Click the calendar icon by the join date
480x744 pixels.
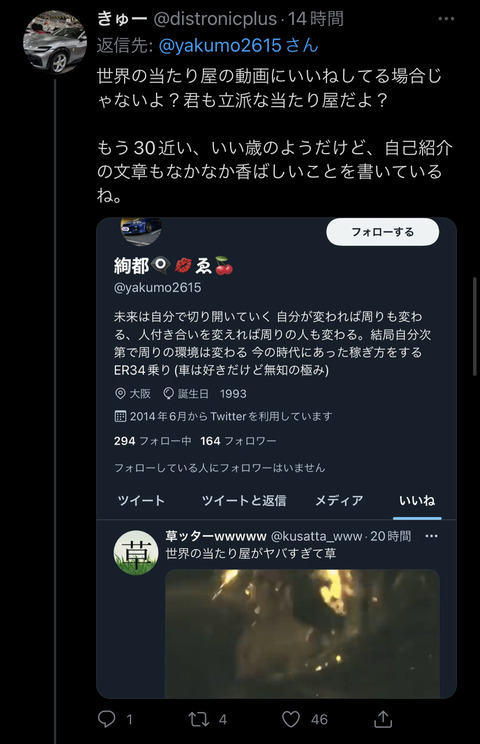click(x=120, y=417)
